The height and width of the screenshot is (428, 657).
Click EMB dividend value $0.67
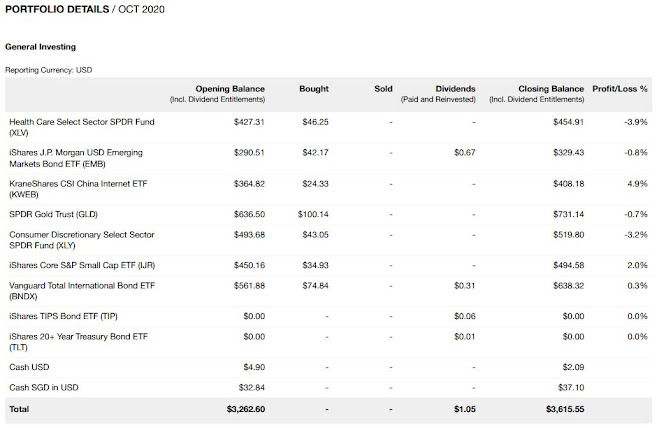pos(465,153)
